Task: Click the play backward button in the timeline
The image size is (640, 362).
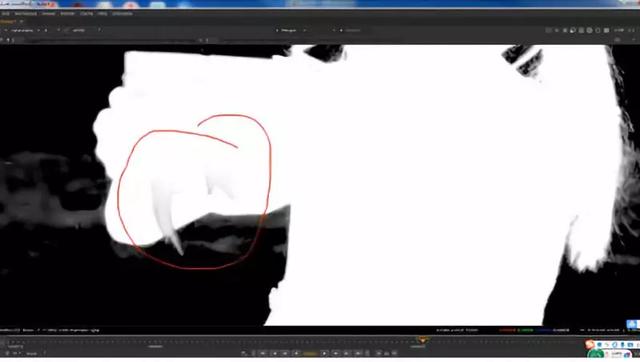Action: 296,353
